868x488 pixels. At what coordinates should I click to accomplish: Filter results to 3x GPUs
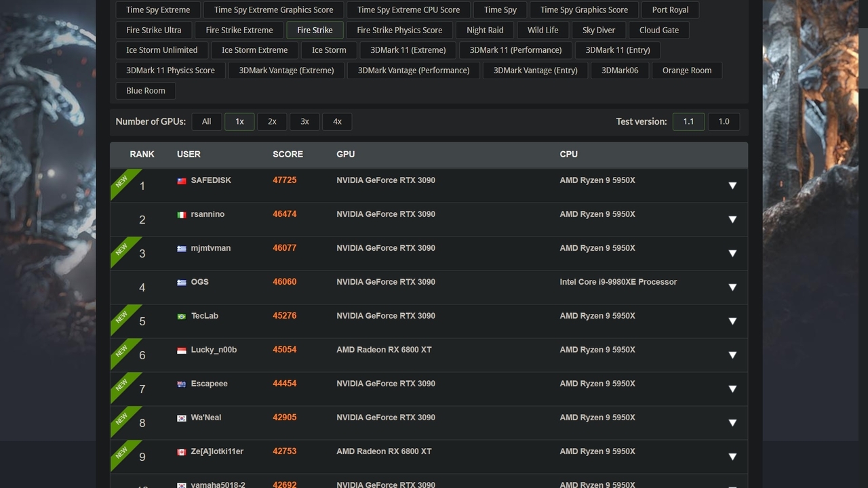click(304, 121)
